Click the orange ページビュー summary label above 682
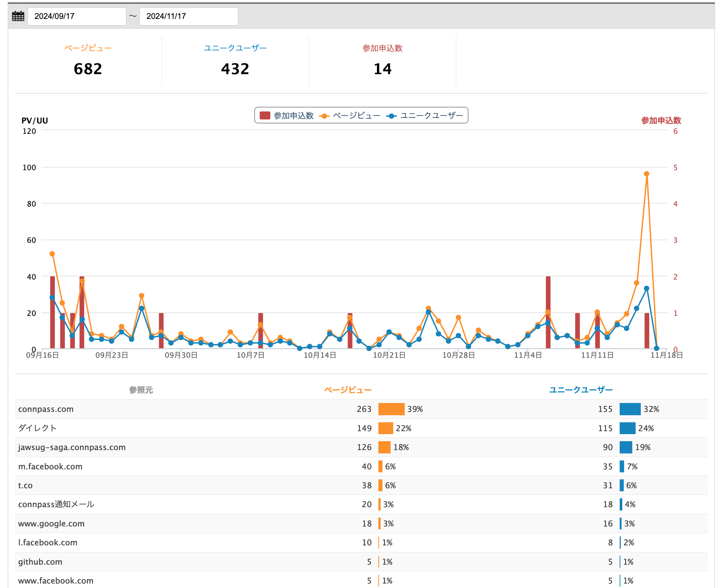The width and height of the screenshot is (719, 588). [88, 48]
